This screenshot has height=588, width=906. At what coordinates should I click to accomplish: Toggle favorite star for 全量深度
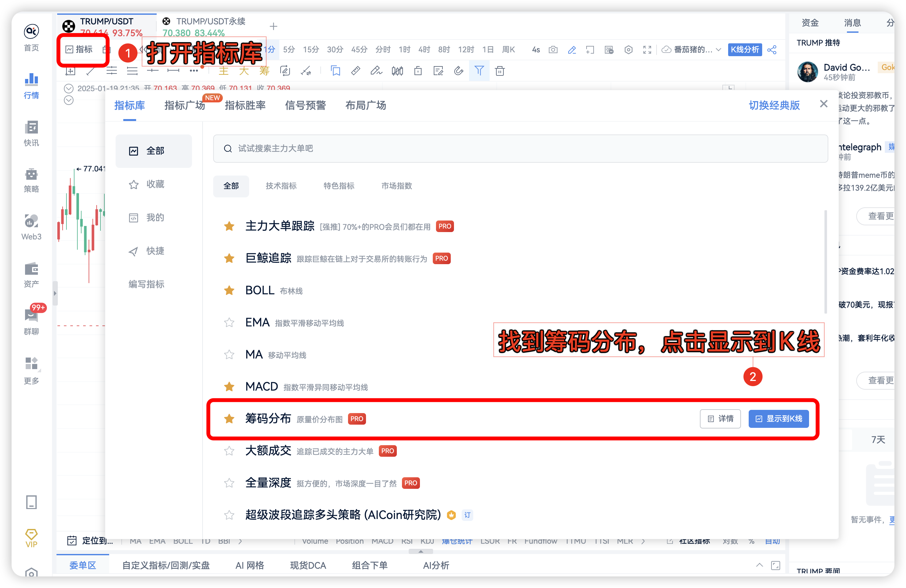point(229,483)
